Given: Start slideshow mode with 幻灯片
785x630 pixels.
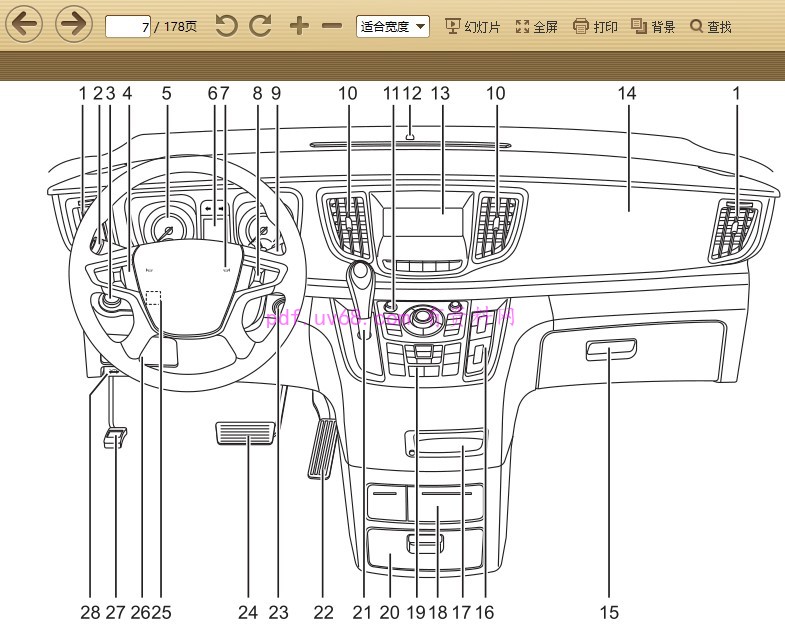Looking at the screenshot, I should coord(473,27).
